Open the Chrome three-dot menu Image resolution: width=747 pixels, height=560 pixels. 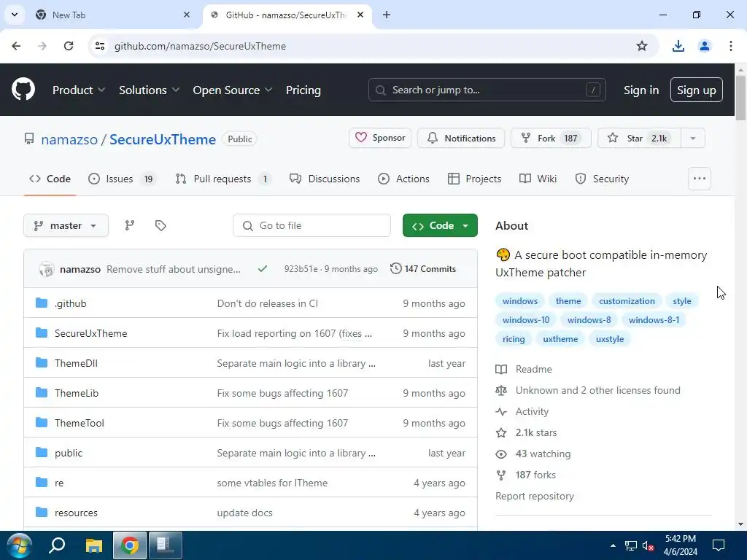point(730,46)
